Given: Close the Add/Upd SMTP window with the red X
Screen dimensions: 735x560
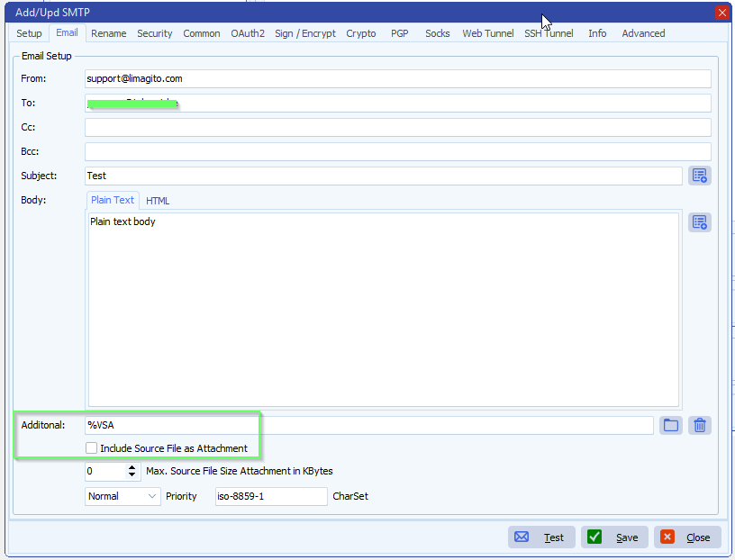Looking at the screenshot, I should tap(721, 13).
